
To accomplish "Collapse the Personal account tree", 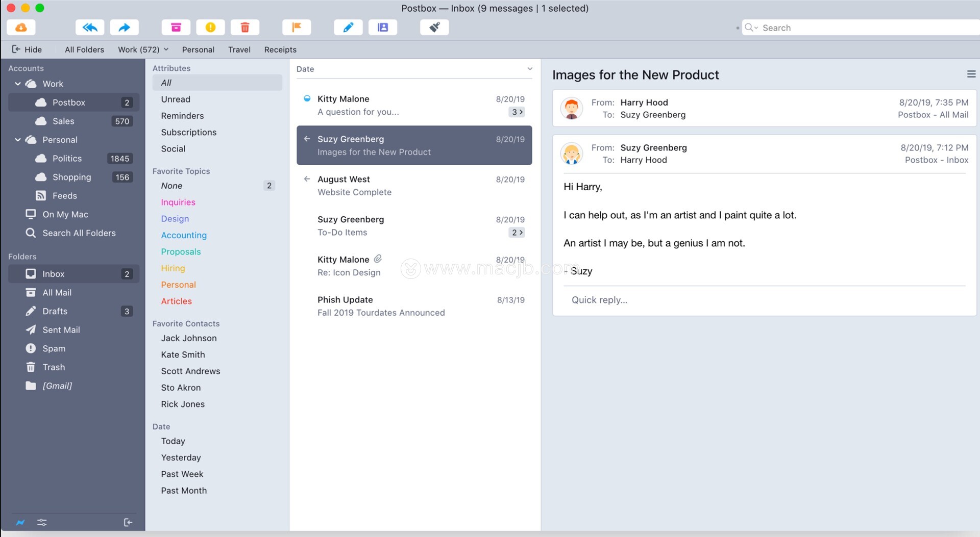I will pyautogui.click(x=18, y=140).
